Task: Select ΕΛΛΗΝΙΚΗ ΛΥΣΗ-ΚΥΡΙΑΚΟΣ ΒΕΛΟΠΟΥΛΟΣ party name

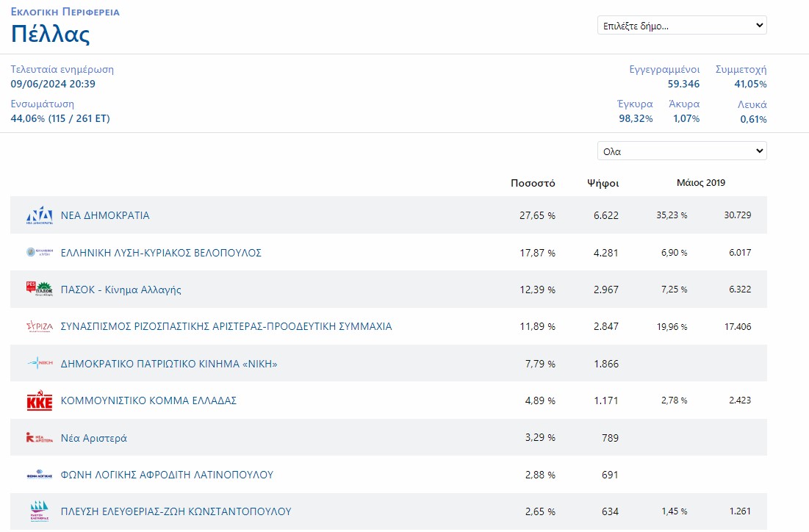Action: point(161,253)
